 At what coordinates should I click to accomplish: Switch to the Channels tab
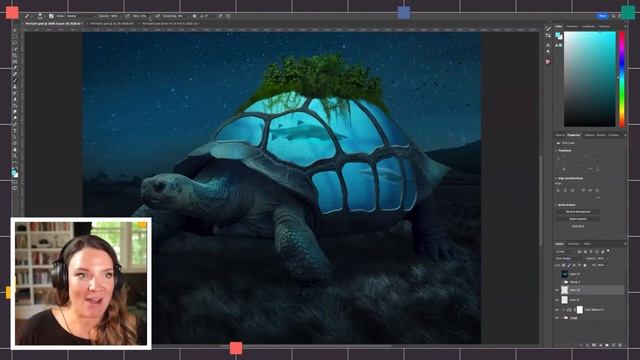(573, 244)
